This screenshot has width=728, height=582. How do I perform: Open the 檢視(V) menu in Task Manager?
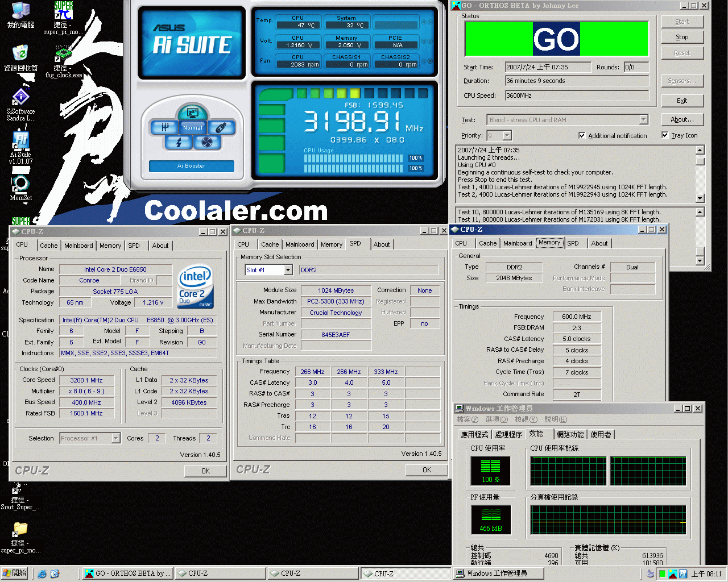[x=526, y=419]
